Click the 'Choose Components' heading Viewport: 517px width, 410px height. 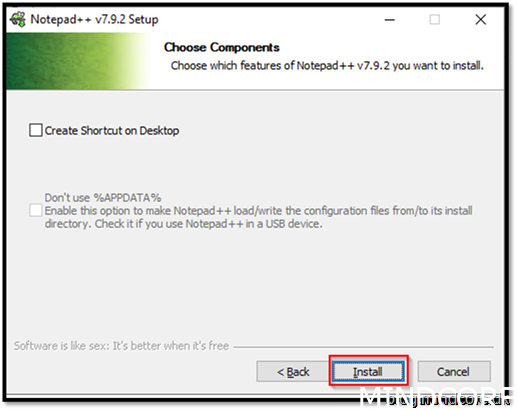coord(222,47)
